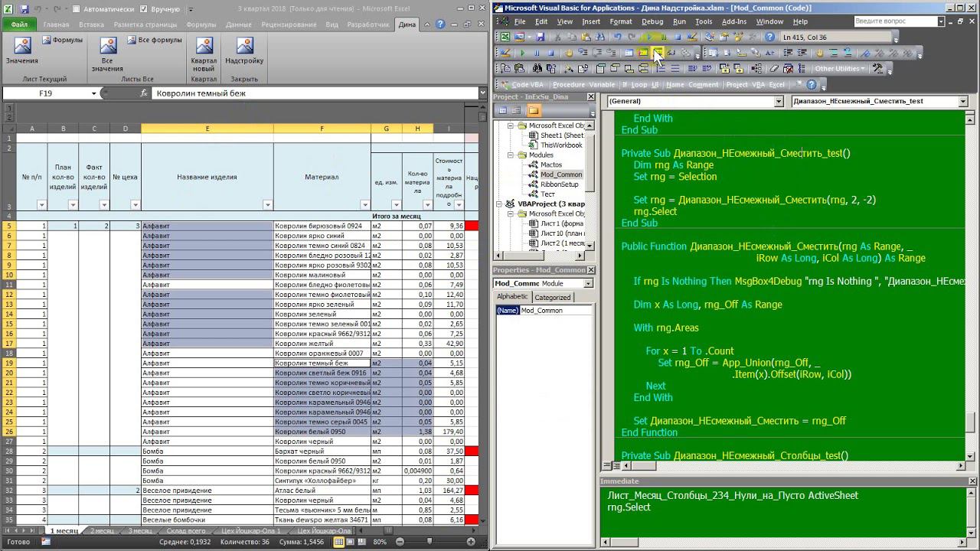Click the VBA Help question mark icon
This screenshot has height=551, width=980.
812,84
